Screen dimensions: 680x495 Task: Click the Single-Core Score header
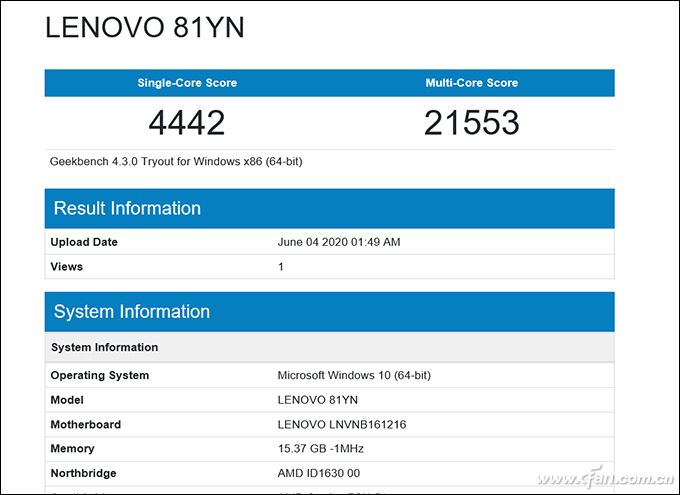tap(187, 83)
